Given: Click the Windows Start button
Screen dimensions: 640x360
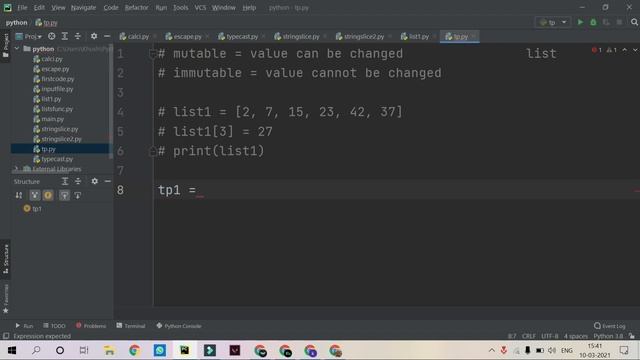Looking at the screenshot, I should tap(12, 350).
